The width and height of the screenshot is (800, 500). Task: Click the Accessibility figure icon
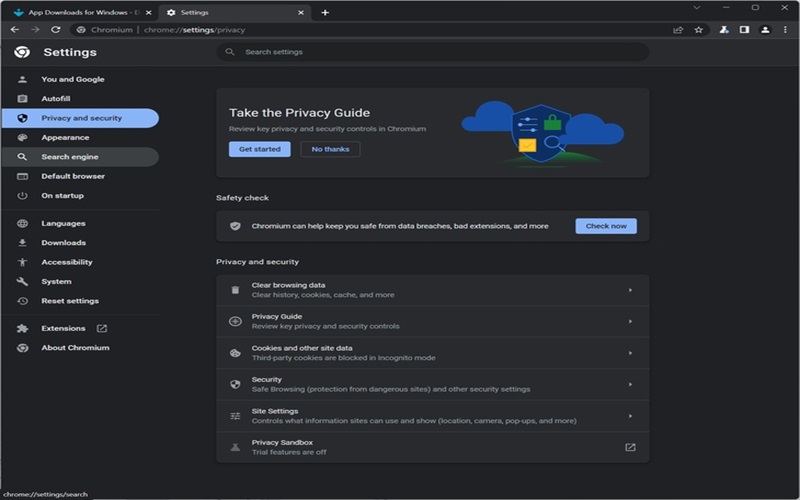tap(22, 262)
